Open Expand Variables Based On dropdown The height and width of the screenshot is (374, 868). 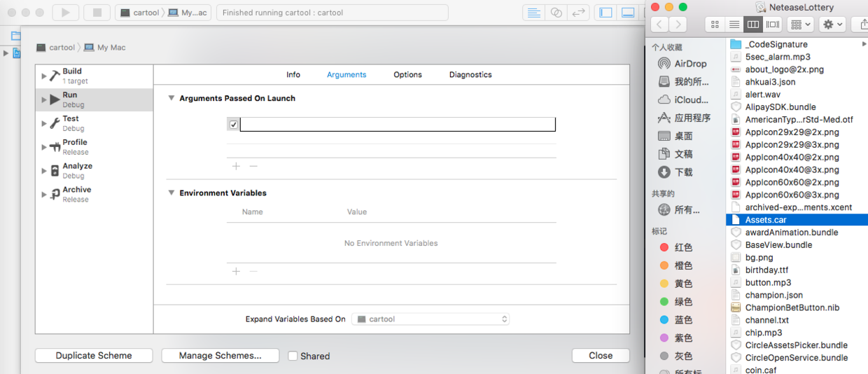point(430,319)
